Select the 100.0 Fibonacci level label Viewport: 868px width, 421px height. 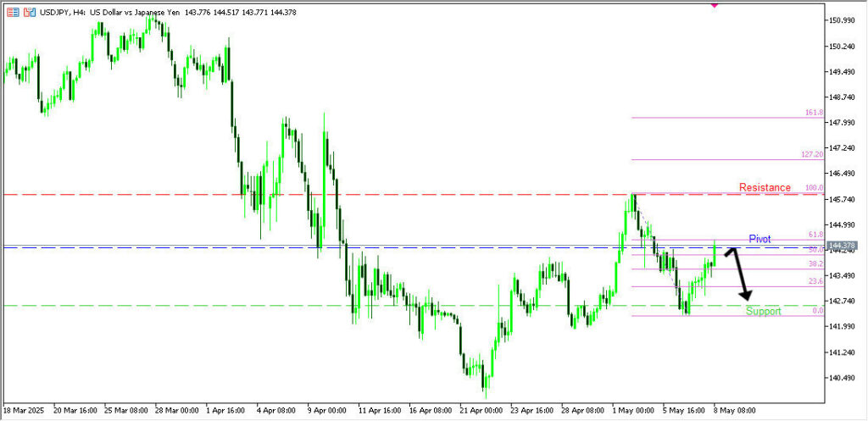pyautogui.click(x=814, y=188)
